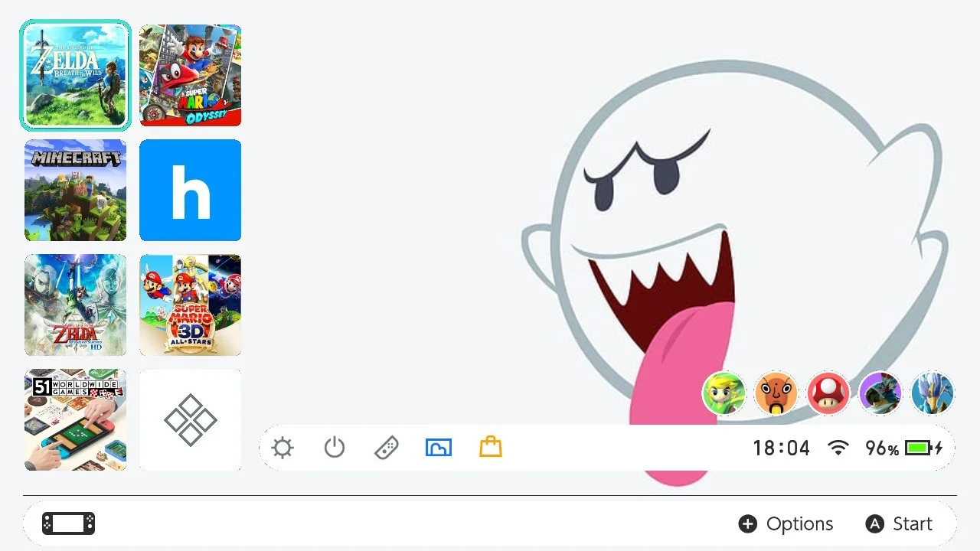Launch Zelda Breath of the Wild
The height and width of the screenshot is (551, 980).
[75, 75]
